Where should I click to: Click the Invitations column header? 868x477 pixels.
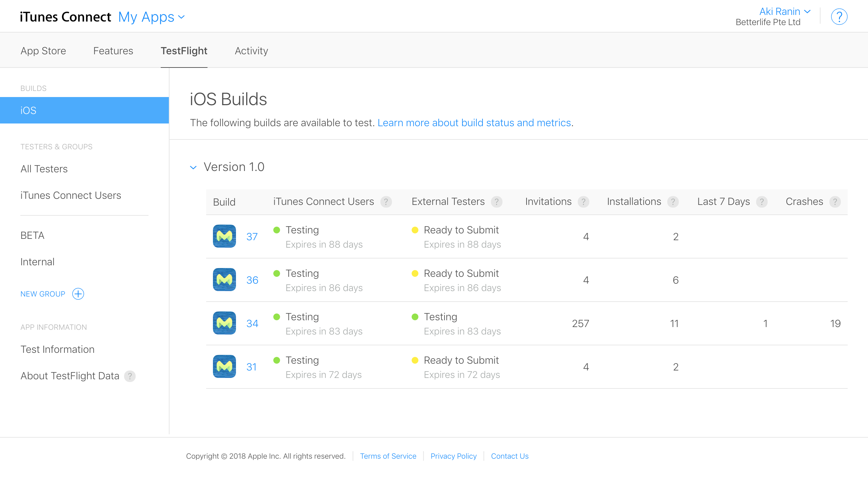548,202
